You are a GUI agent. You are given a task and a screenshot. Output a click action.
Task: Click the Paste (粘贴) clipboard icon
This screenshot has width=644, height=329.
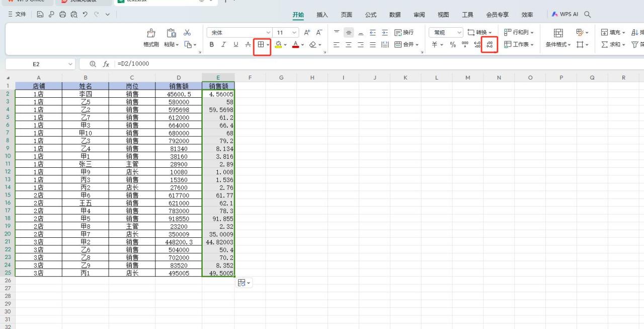171,33
